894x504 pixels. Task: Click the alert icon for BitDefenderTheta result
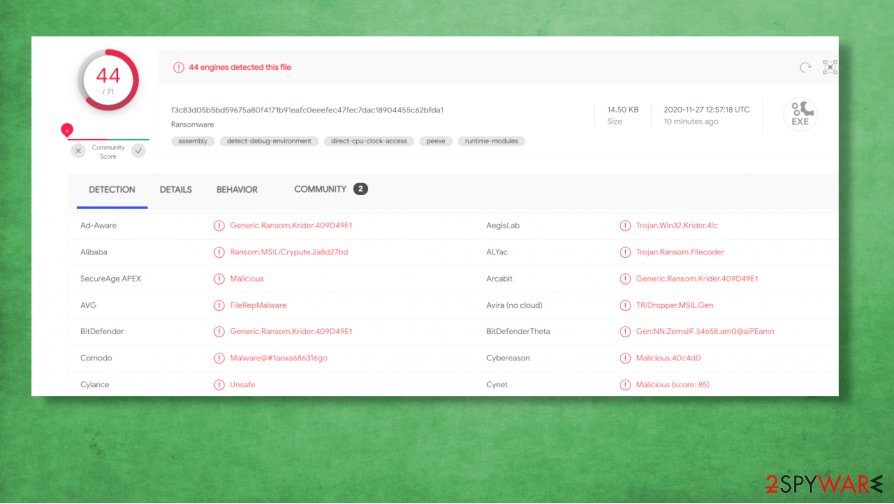click(625, 331)
